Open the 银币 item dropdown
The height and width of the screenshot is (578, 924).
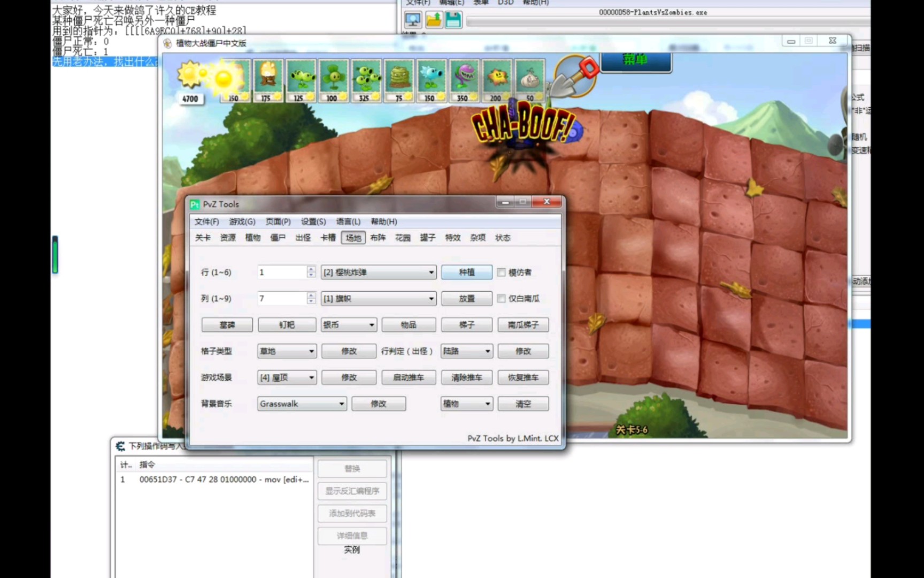(x=349, y=325)
